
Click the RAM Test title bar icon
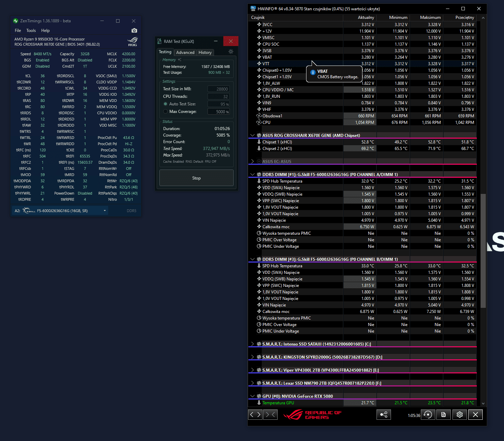pos(159,42)
